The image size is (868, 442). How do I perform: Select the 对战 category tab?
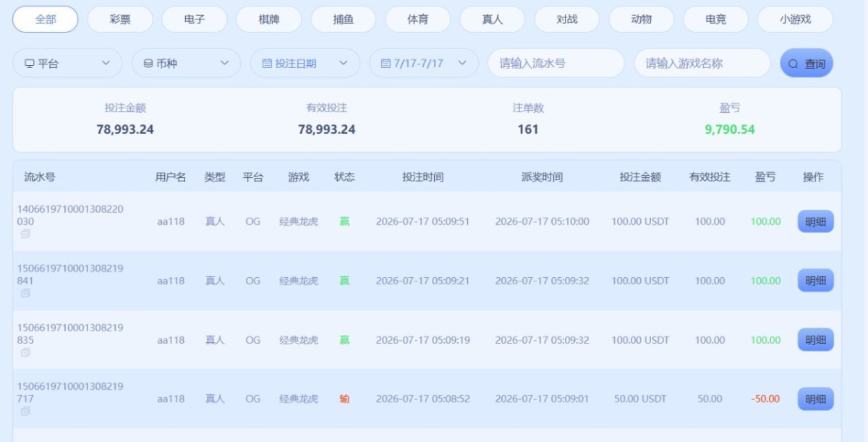(x=567, y=20)
